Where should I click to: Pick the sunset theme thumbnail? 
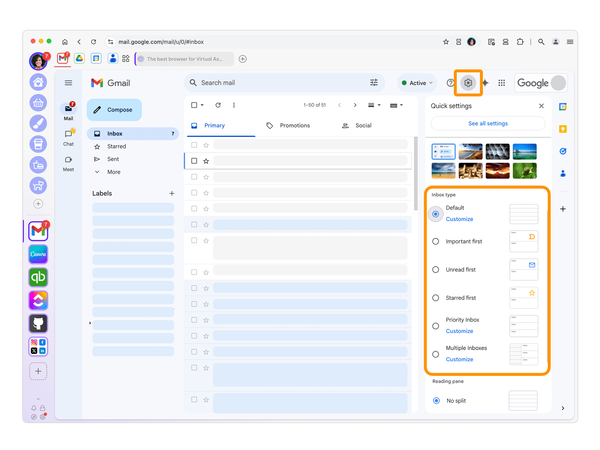497,171
